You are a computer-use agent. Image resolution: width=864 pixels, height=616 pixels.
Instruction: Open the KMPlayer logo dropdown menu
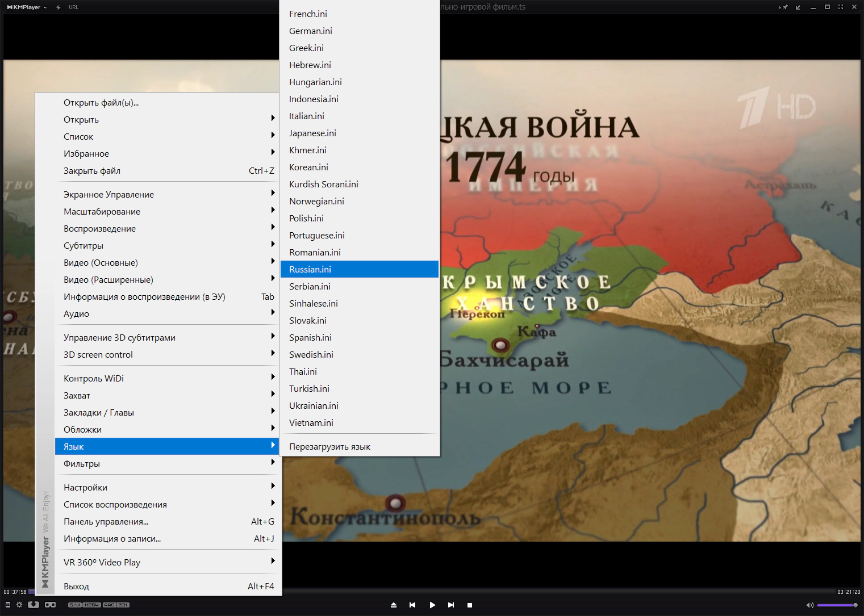(27, 7)
